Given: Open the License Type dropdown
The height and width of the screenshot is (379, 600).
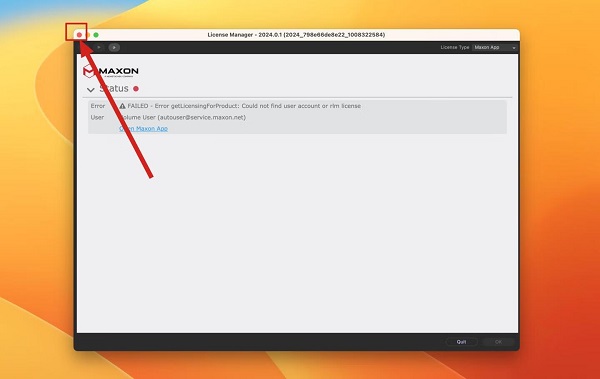Looking at the screenshot, I should pyautogui.click(x=495, y=47).
